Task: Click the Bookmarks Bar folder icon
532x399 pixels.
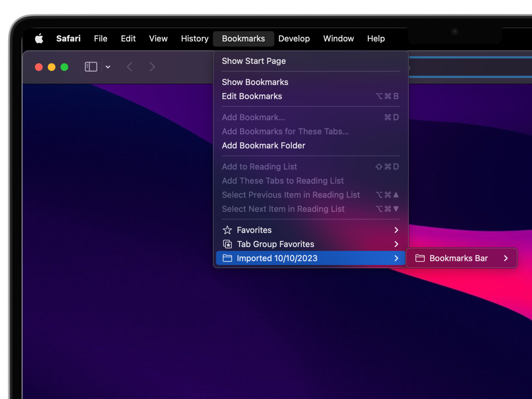Action: point(420,258)
